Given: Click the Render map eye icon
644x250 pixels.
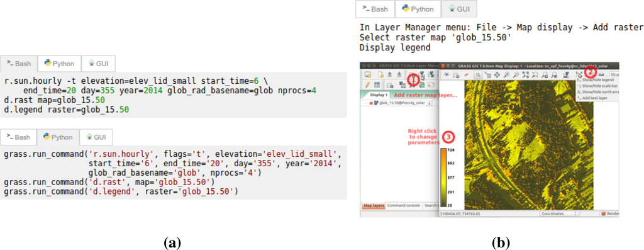Looking at the screenshot, I should tap(446, 74).
